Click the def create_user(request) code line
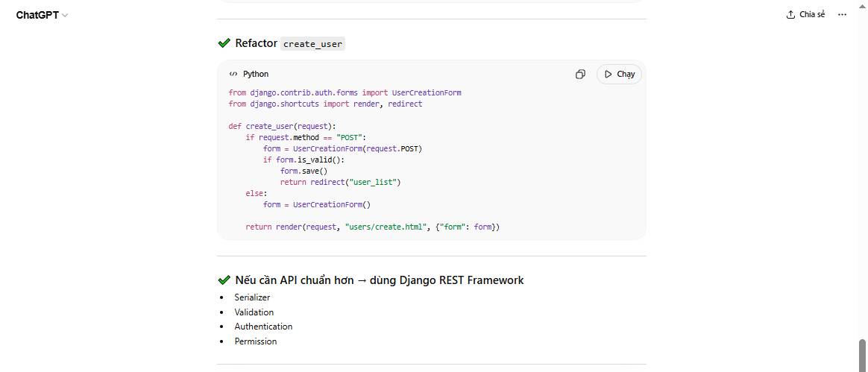The image size is (868, 372). pyautogui.click(x=282, y=126)
